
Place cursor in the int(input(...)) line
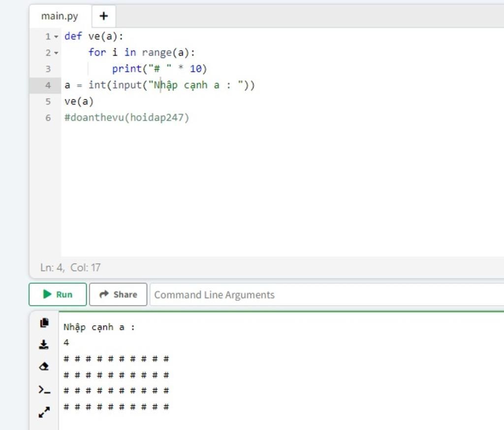coord(159,85)
